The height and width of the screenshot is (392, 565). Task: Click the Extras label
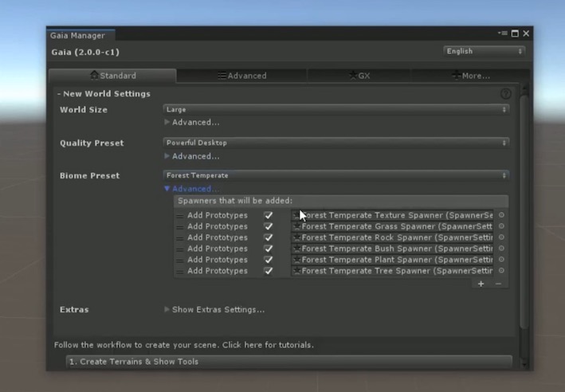point(74,310)
